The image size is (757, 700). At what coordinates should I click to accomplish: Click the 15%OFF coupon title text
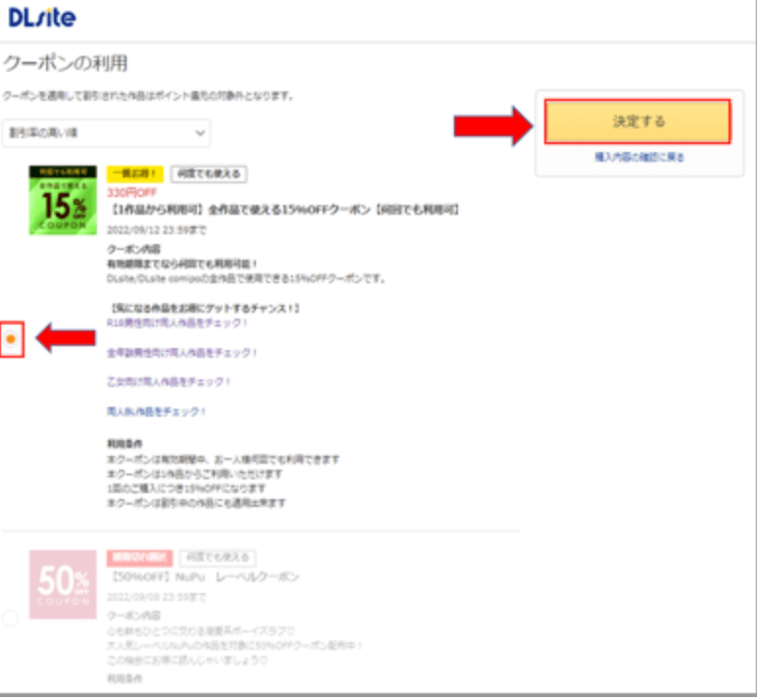pyautogui.click(x=284, y=210)
